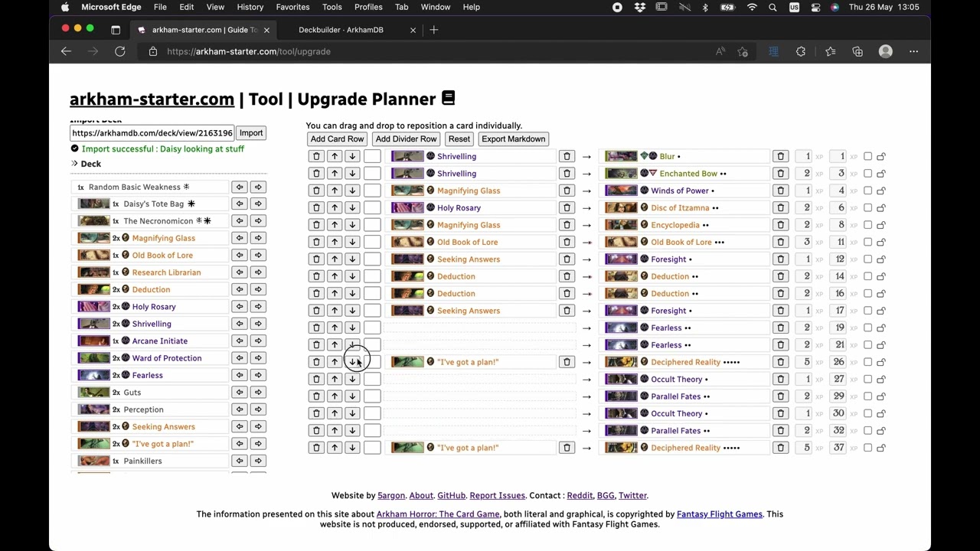Move the Enchanted Bow row up
The width and height of the screenshot is (980, 551).
[335, 174]
